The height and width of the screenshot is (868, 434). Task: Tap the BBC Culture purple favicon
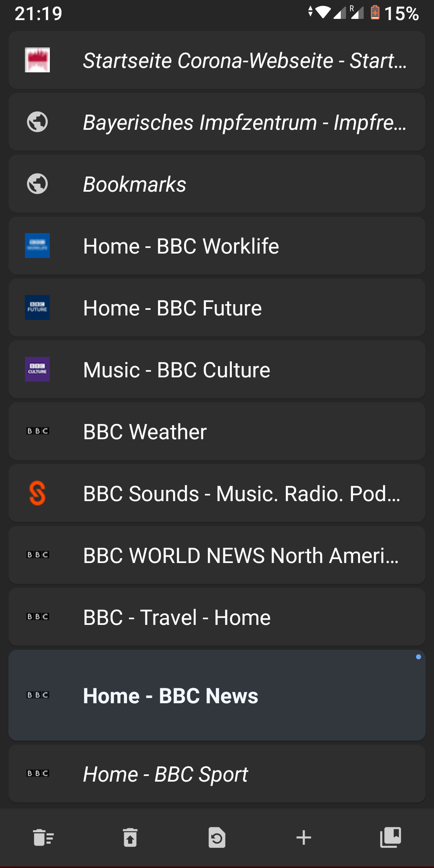tap(37, 369)
